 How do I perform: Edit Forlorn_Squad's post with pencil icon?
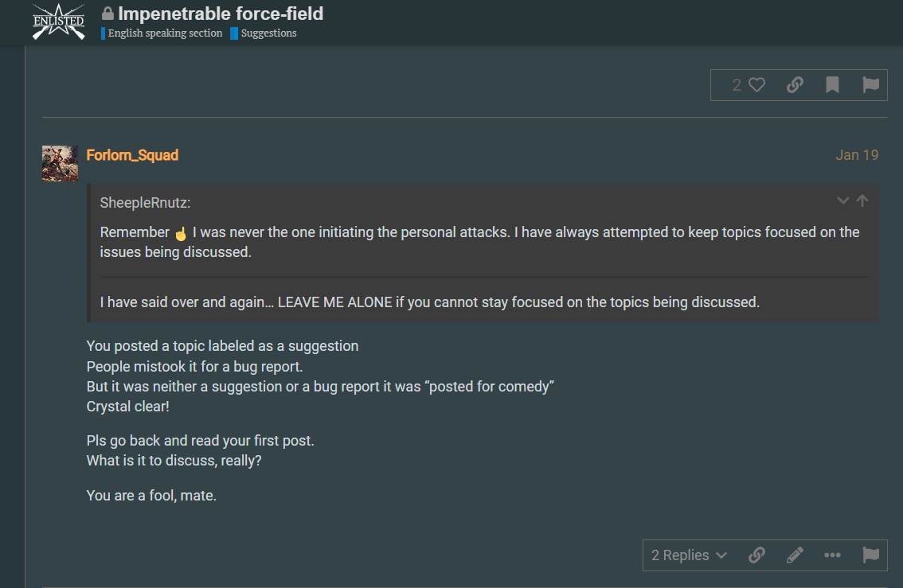coord(795,555)
